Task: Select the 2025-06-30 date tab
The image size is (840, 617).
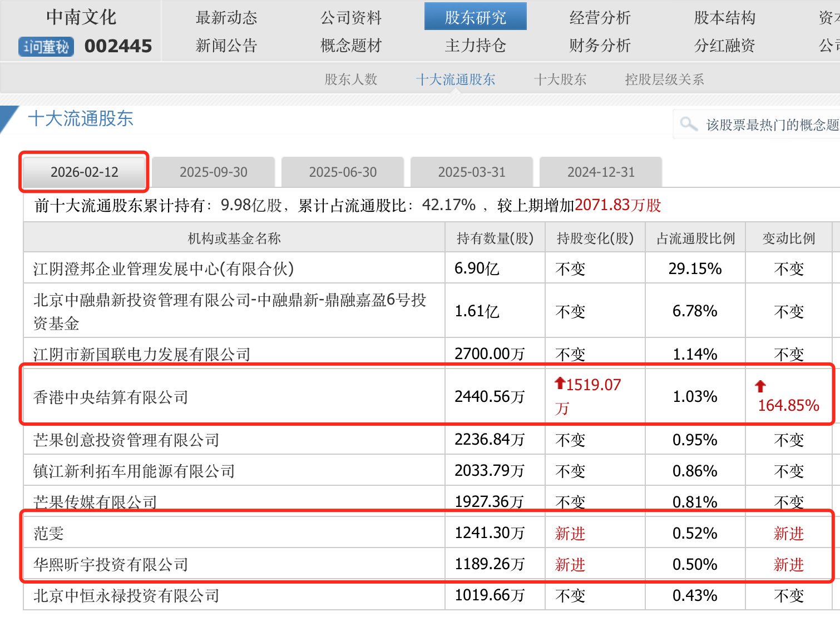Action: pos(343,172)
